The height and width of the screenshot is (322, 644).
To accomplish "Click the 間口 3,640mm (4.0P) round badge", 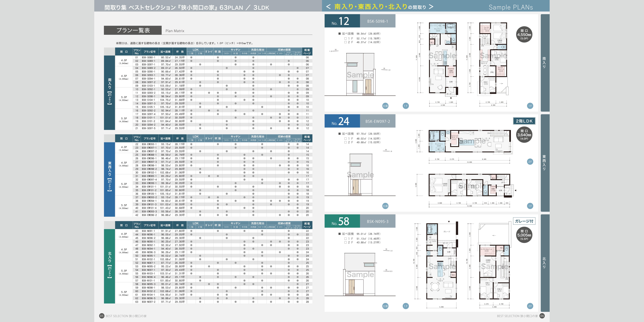I will click(524, 135).
